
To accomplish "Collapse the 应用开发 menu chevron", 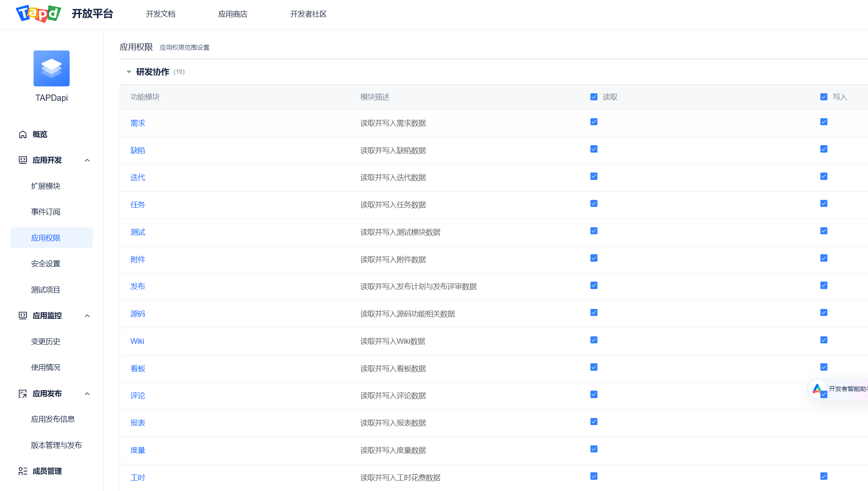I will [x=87, y=160].
